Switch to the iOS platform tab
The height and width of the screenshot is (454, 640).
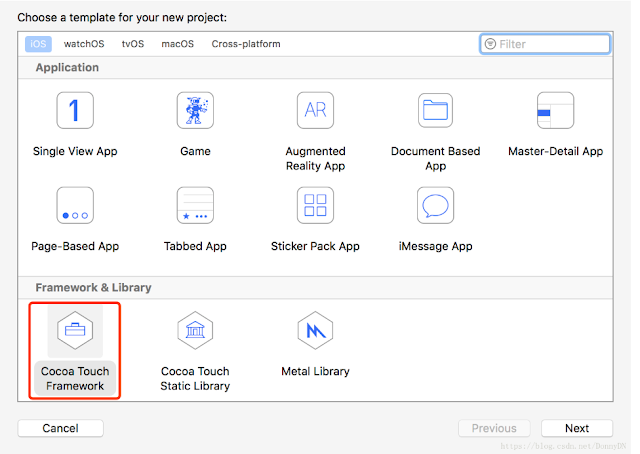click(38, 44)
